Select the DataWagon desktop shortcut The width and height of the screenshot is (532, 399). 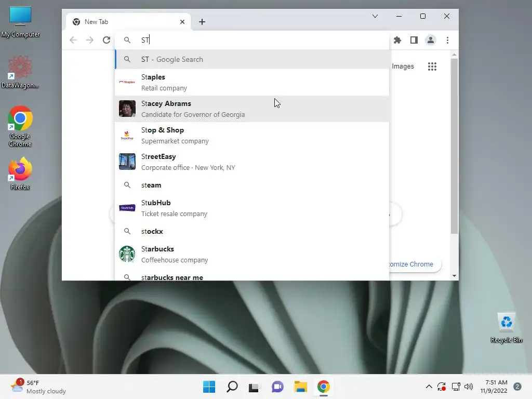[20, 72]
